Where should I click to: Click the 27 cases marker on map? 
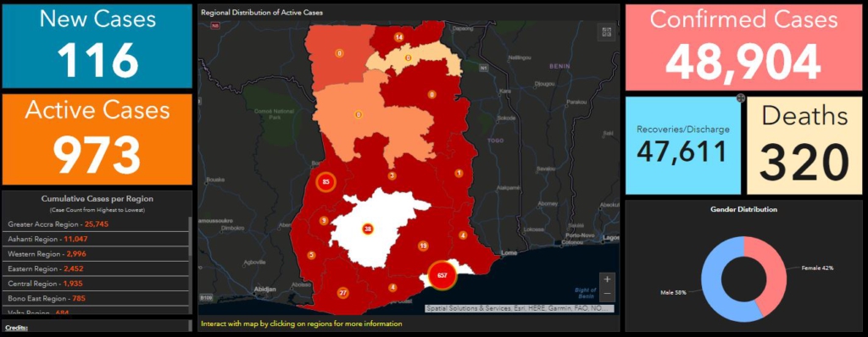point(342,293)
